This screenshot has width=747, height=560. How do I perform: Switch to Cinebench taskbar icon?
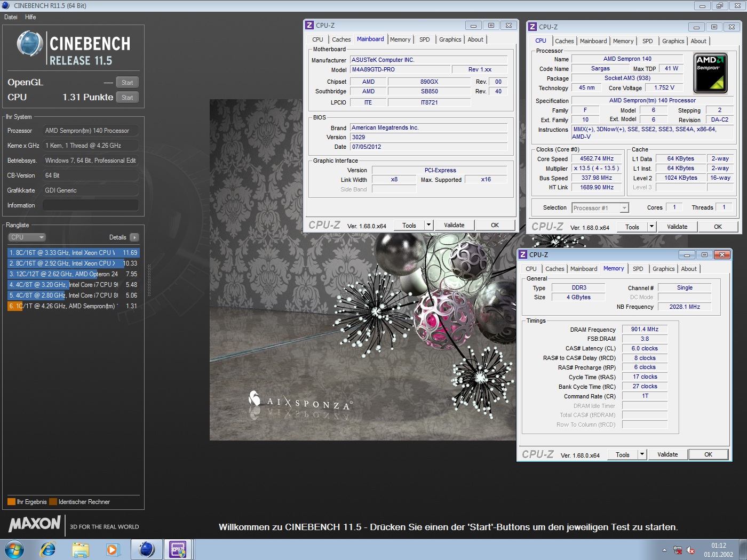[x=146, y=549]
